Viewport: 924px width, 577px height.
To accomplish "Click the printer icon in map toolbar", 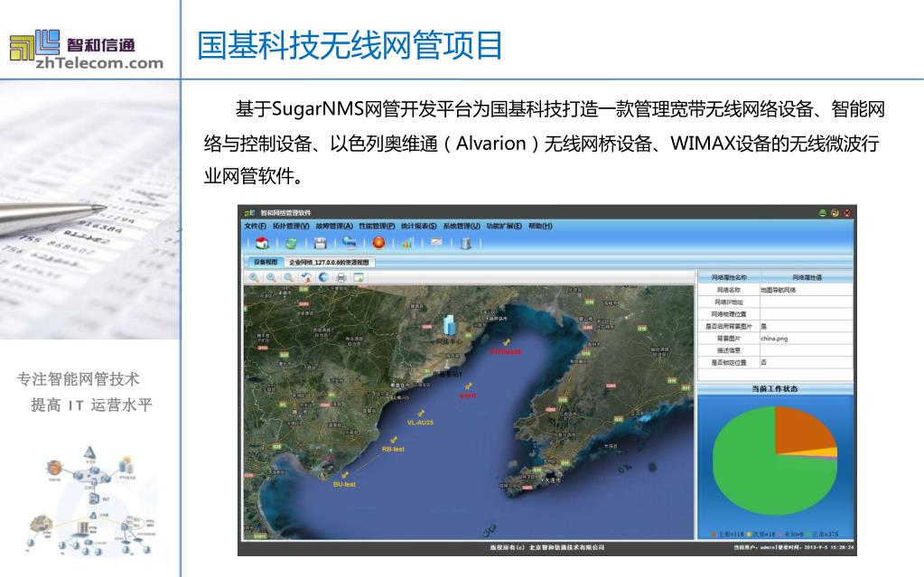I will click(341, 277).
